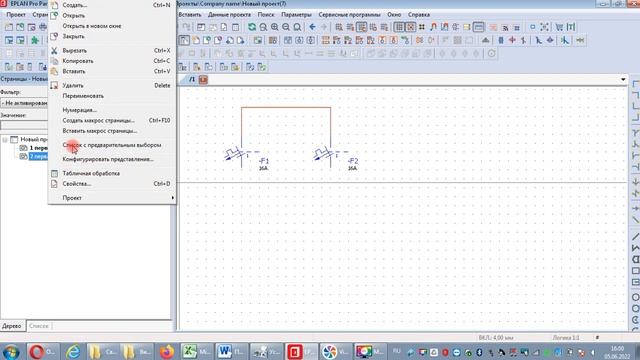This screenshot has height=360, width=640.
Task: Click the /1 page tab in editor
Action: 192,80
